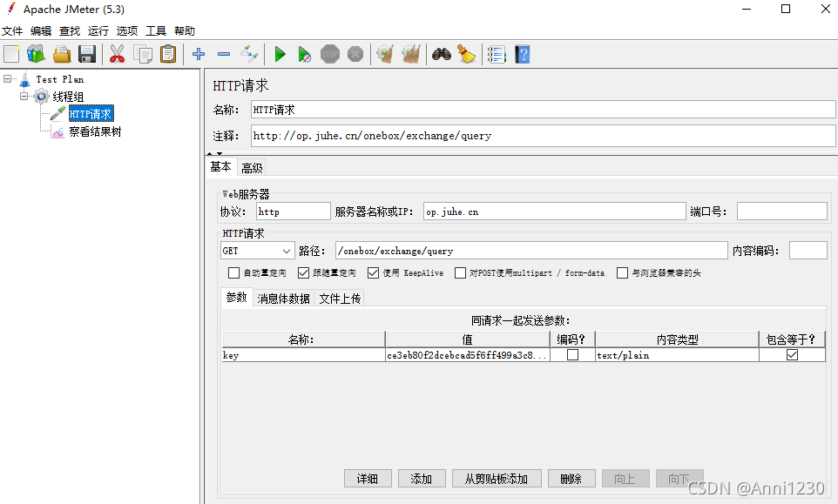Save the test plan with floppy icon

[x=86, y=55]
